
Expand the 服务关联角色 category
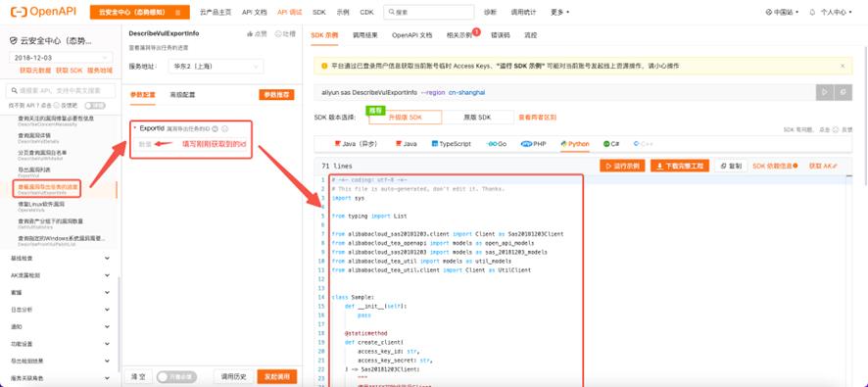pyautogui.click(x=60, y=378)
